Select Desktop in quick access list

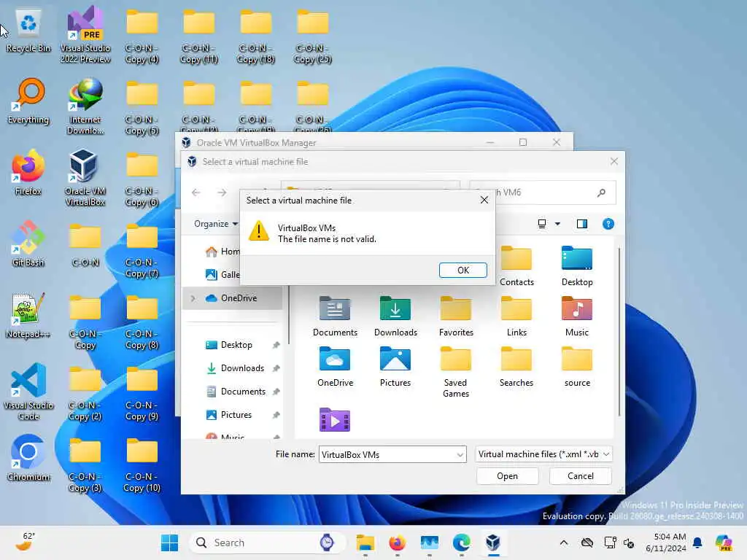point(236,345)
